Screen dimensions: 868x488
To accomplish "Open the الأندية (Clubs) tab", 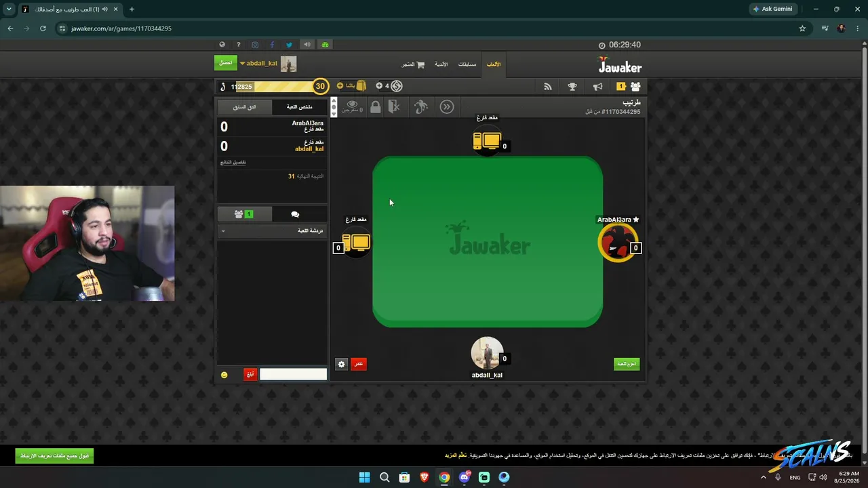I will coord(441,64).
